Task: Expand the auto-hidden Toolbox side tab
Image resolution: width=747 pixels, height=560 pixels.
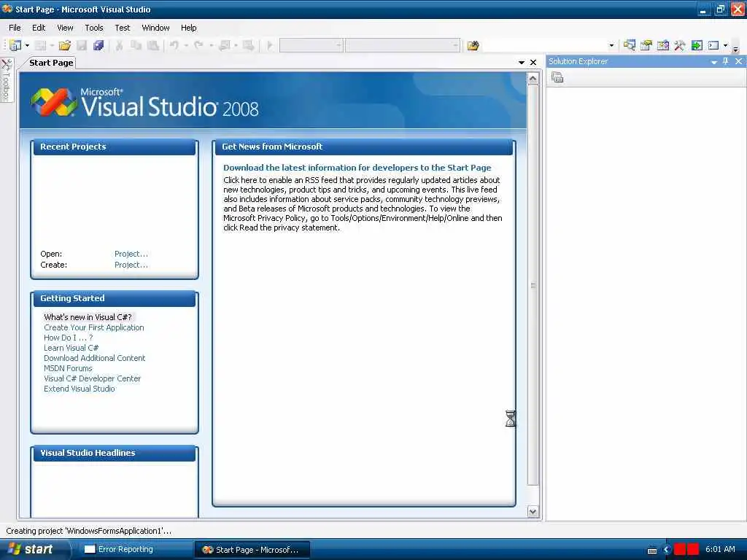Action: [x=7, y=79]
